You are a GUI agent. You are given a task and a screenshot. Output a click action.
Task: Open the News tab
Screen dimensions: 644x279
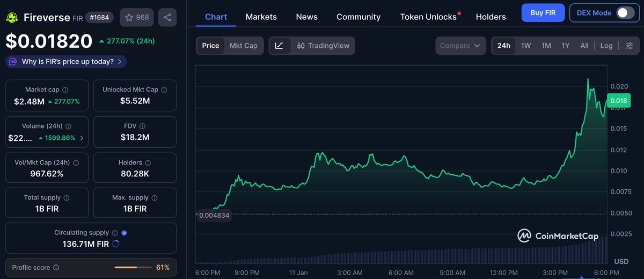coord(307,17)
